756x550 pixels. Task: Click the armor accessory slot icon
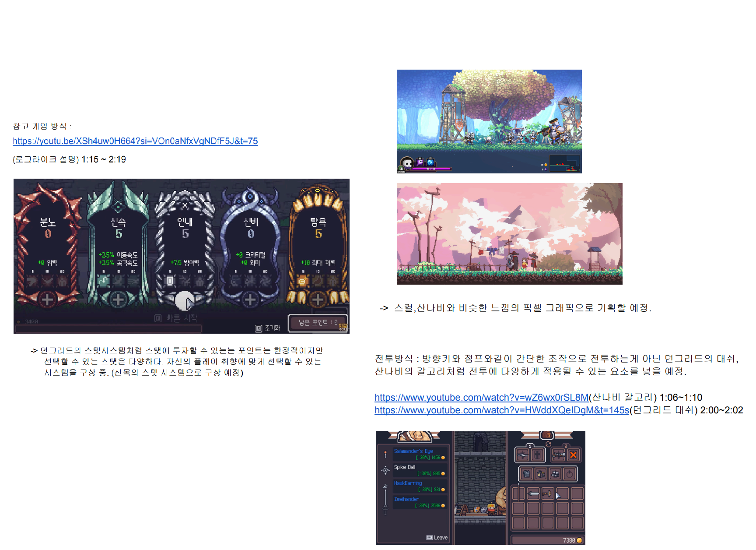tap(527, 474)
